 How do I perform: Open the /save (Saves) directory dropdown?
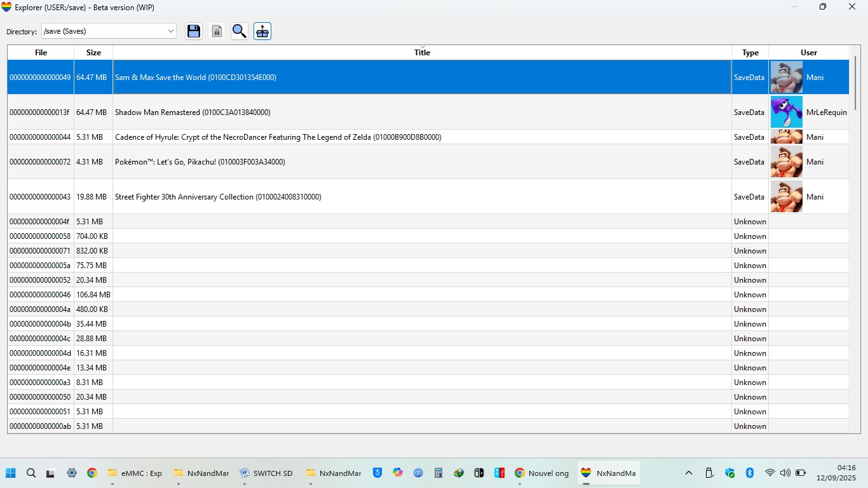click(x=109, y=31)
